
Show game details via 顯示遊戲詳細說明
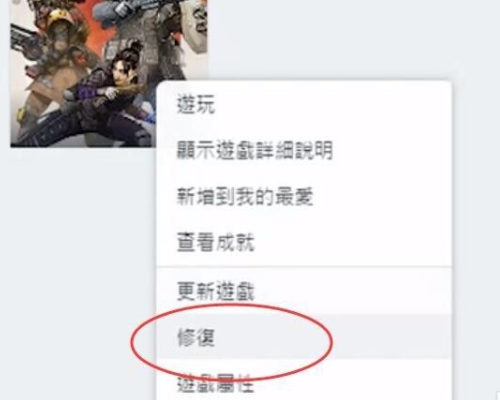304,150
